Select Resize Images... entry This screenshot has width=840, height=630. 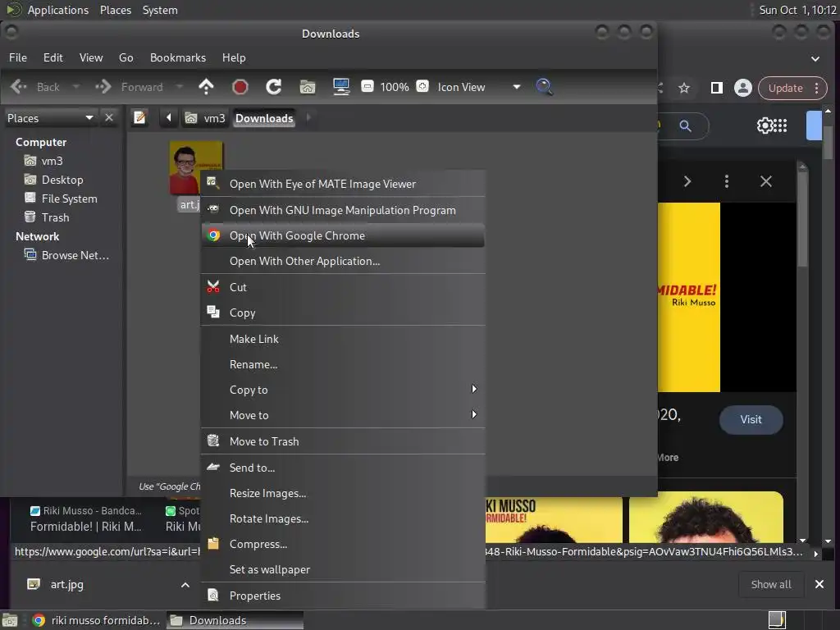point(343,493)
